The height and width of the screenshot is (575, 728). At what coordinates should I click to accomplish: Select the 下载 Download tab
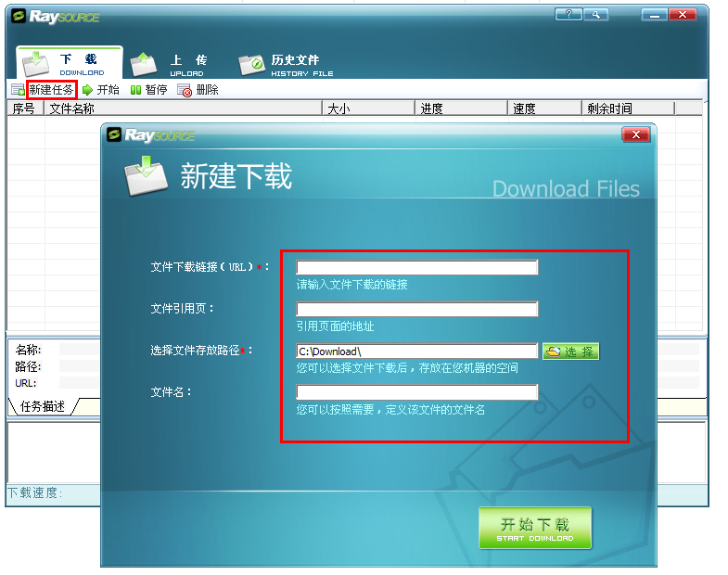click(70, 63)
